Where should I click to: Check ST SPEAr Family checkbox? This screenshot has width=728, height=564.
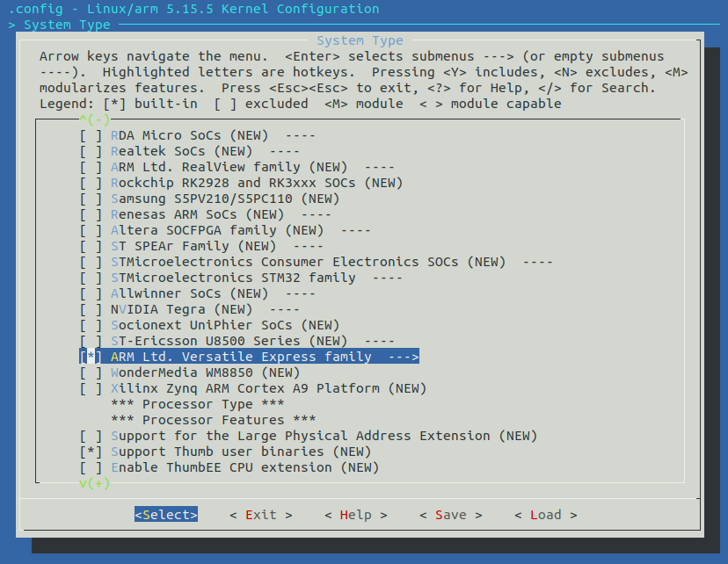[x=91, y=246]
